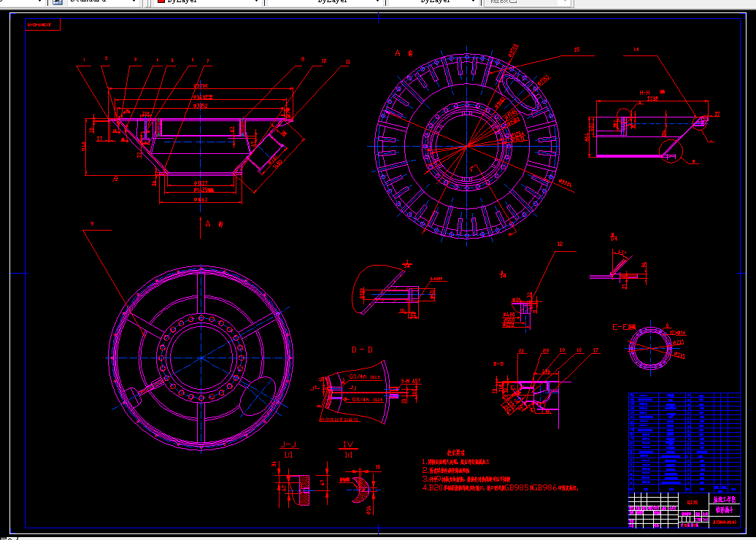756x540 pixels.
Task: Select the ø3204 diameter dimension
Action: [x=200, y=85]
